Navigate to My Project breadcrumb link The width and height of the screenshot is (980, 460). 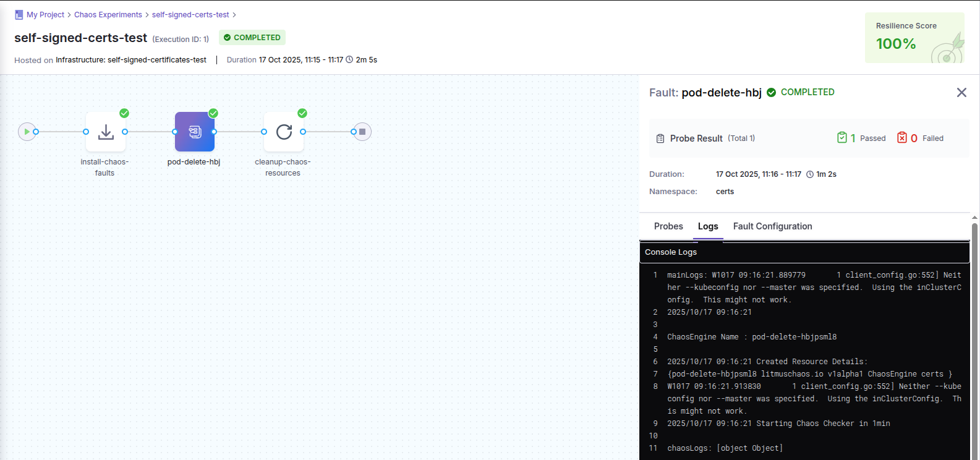(45, 15)
